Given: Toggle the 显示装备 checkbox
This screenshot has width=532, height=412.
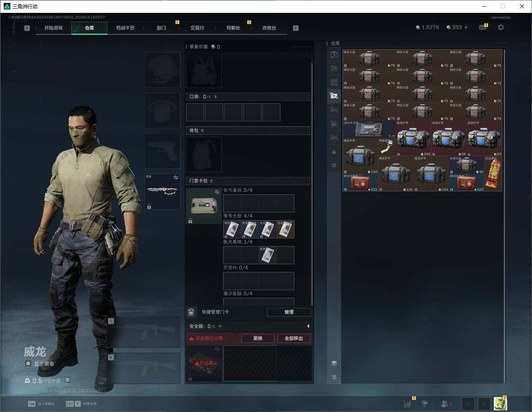Looking at the screenshot, I should tap(28, 363).
